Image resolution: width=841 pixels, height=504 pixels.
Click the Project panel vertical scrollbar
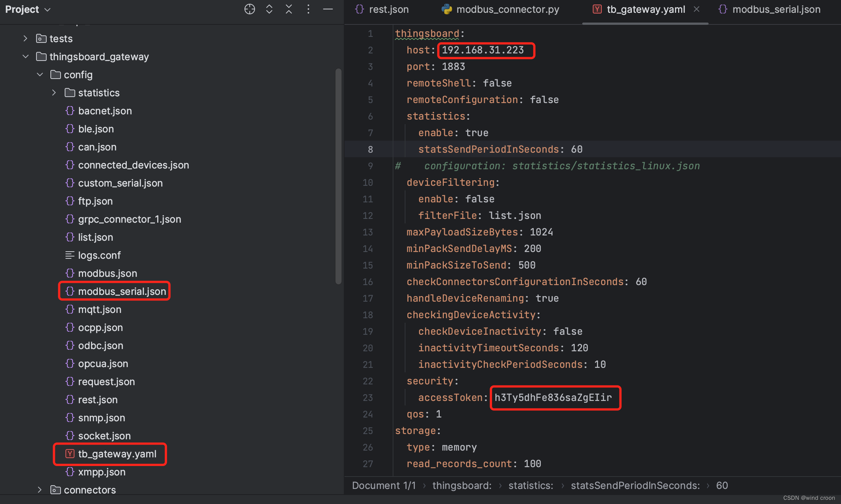point(338,176)
